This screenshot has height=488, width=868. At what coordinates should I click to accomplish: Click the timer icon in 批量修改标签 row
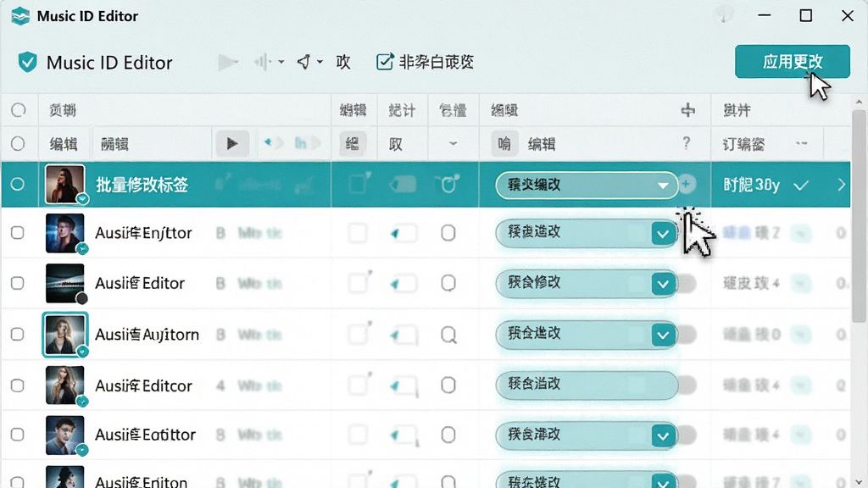[x=448, y=184]
